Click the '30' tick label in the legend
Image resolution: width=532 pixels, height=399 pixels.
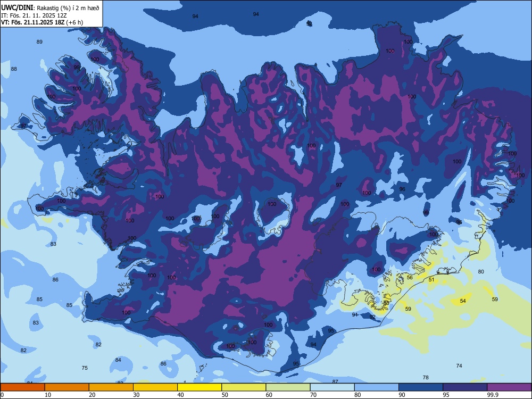coord(136,395)
